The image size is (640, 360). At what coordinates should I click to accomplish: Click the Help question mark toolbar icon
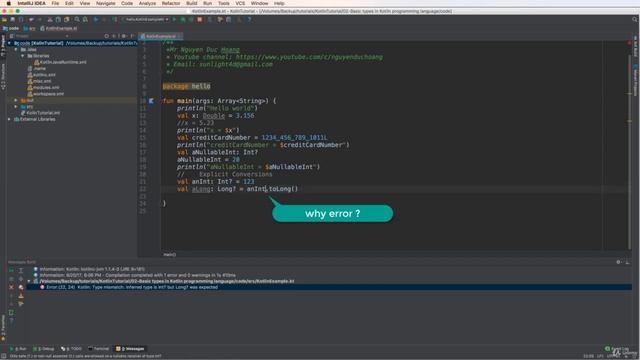coord(249,19)
